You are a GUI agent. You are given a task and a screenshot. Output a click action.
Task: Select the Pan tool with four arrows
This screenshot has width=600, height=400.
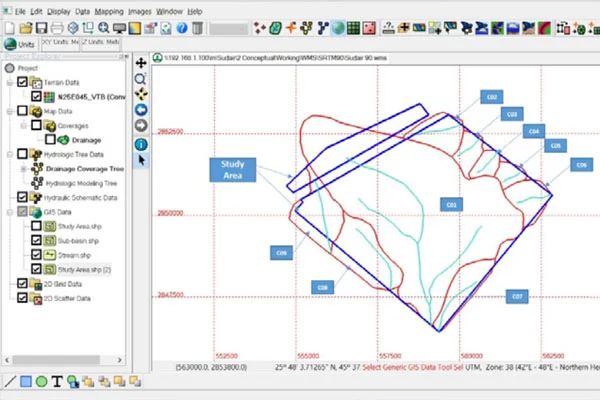tap(141, 63)
